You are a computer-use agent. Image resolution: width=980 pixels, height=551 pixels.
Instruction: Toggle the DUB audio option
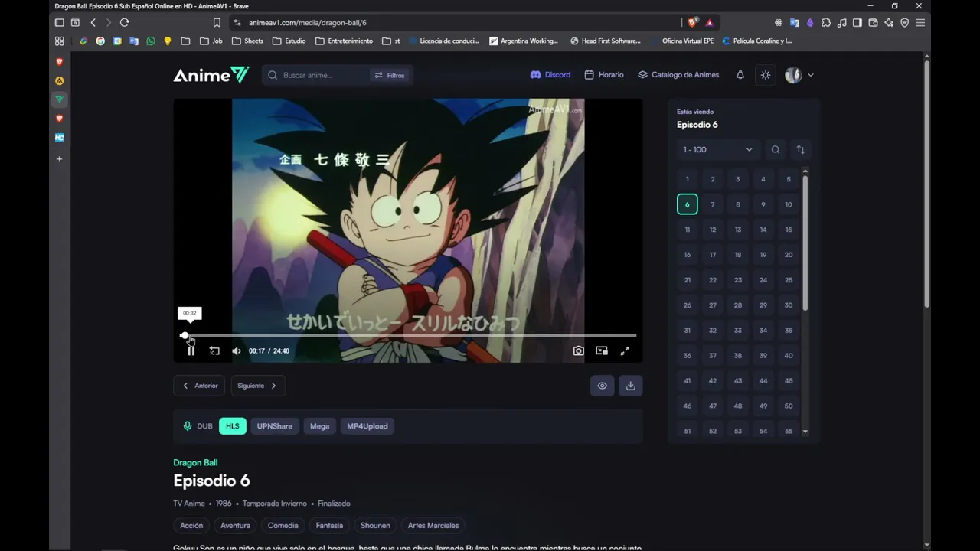pos(198,426)
